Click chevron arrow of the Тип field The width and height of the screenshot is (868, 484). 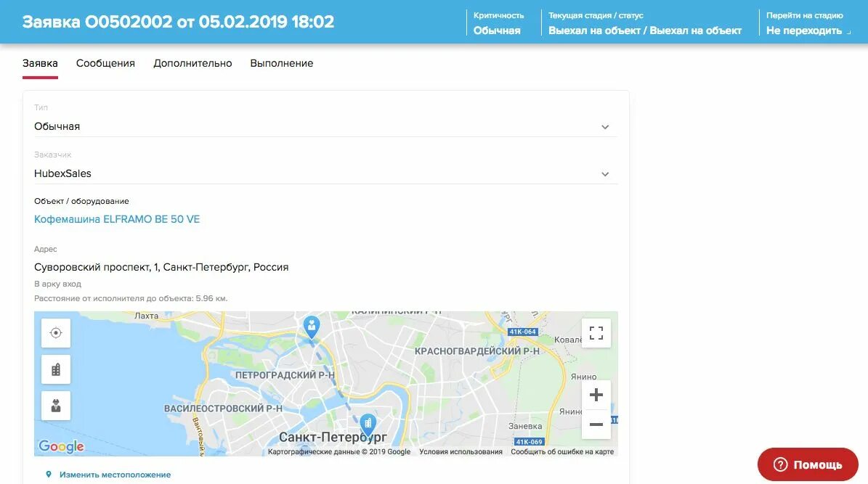(x=605, y=127)
